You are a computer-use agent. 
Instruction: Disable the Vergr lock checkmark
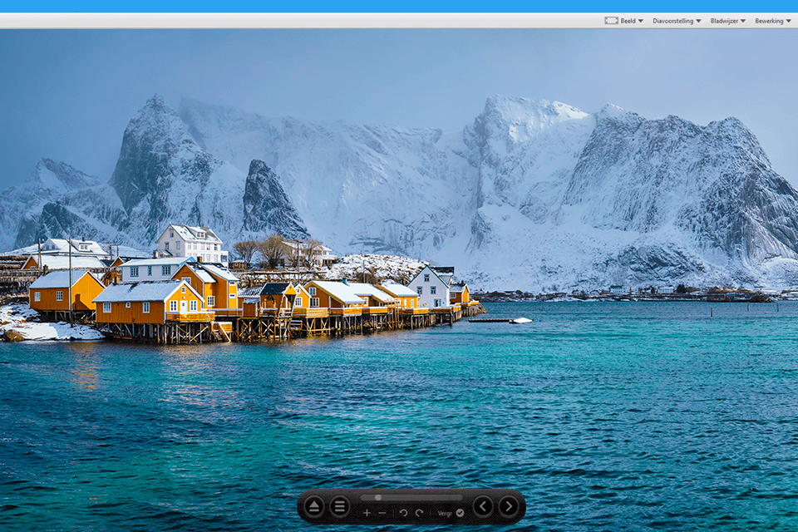point(460,513)
